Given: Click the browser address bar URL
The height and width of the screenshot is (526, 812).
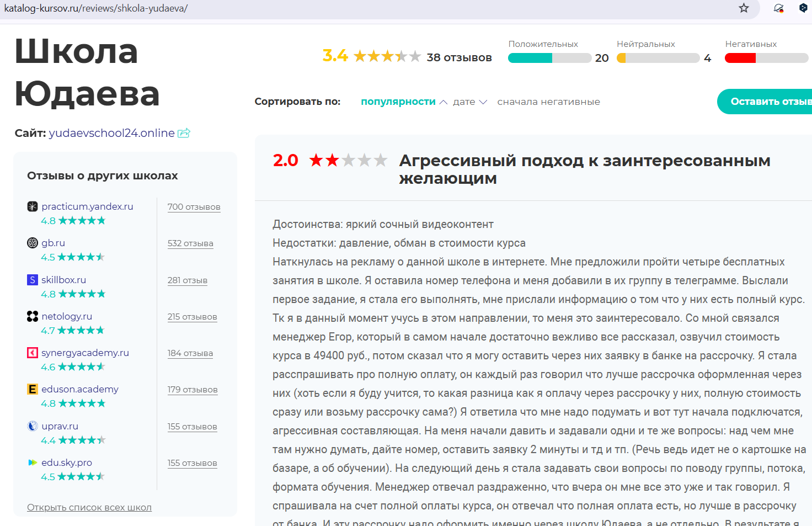Looking at the screenshot, I should coord(96,8).
